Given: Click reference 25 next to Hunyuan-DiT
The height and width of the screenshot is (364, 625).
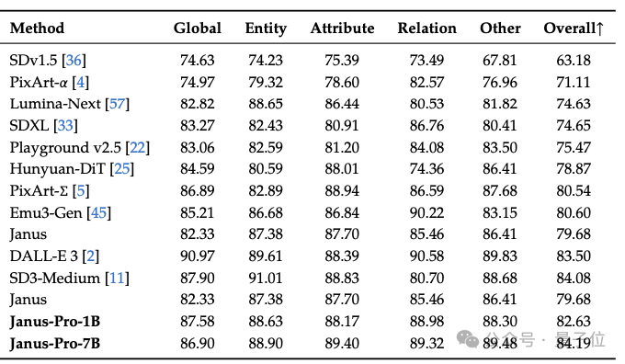Looking at the screenshot, I should (x=122, y=168).
